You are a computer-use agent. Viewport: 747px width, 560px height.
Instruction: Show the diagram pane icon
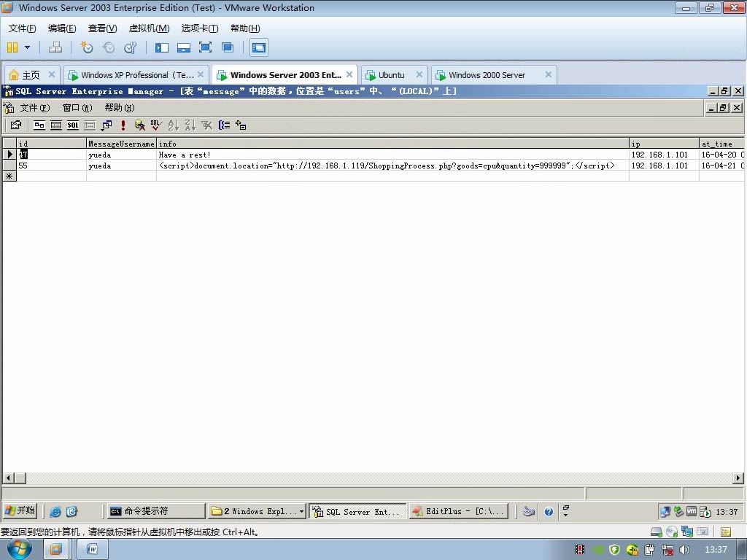click(x=39, y=125)
